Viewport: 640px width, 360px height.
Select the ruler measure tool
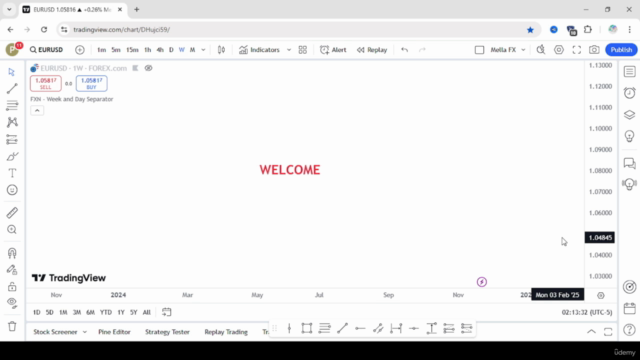pos(12,213)
